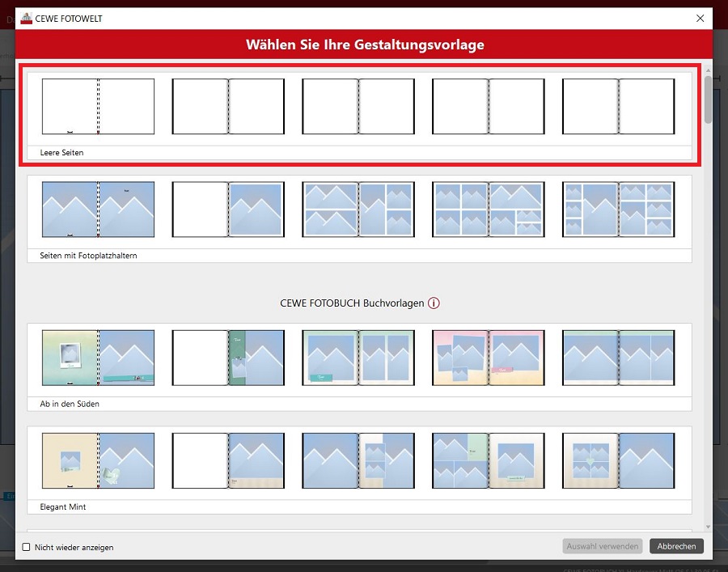
Task: Select Ab in den Süden cover thumbnail
Action: 98,358
